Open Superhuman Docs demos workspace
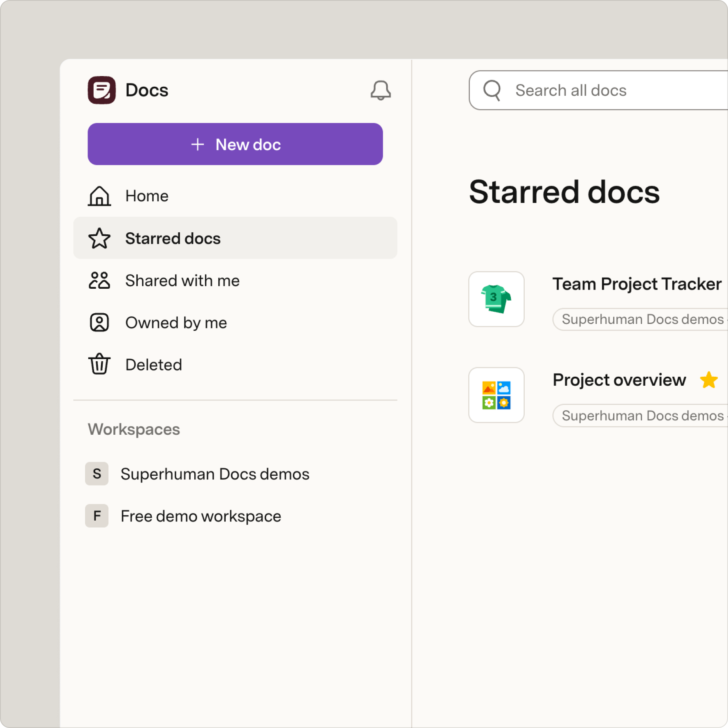Viewport: 728px width, 728px height. 235,474
